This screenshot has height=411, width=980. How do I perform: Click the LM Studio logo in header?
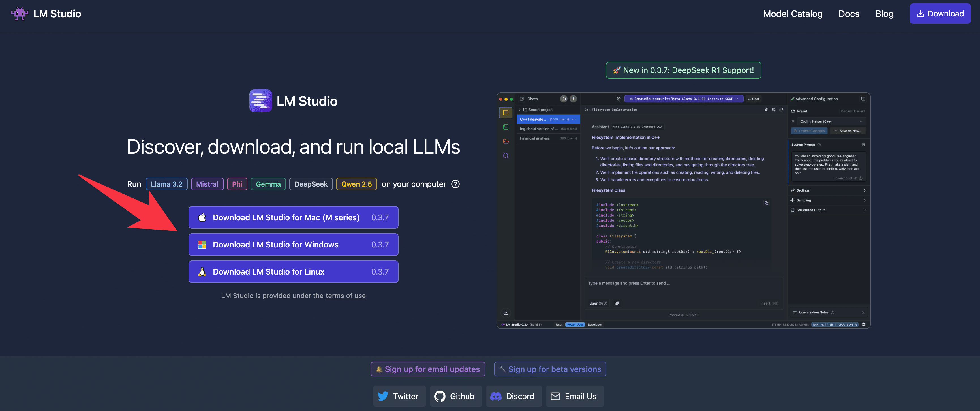pyautogui.click(x=46, y=14)
